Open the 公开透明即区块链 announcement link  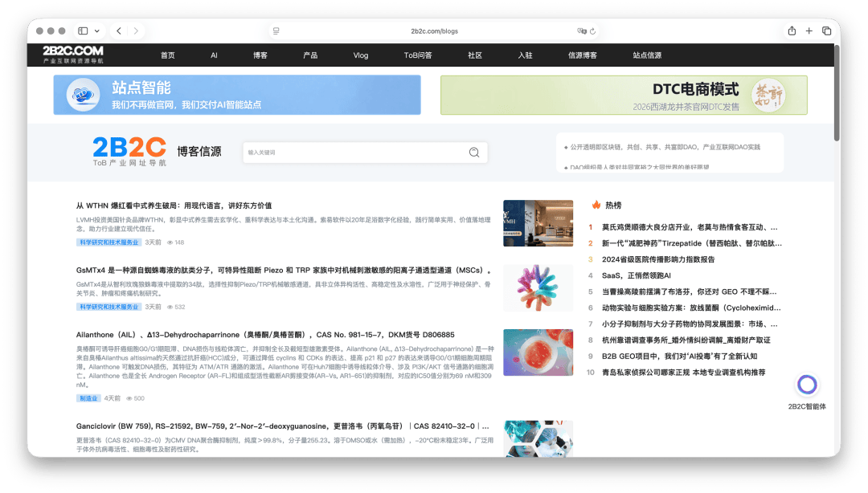(665, 147)
